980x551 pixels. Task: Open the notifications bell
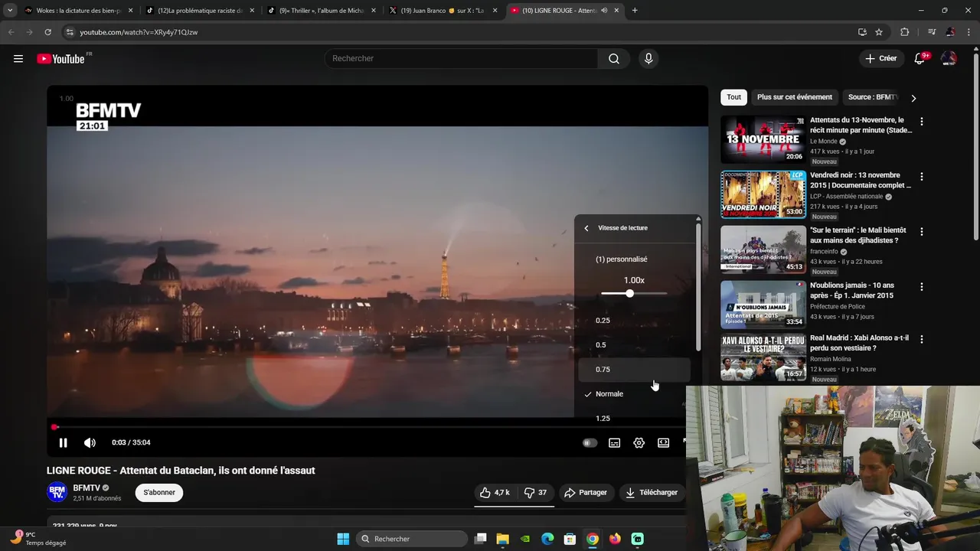[920, 59]
